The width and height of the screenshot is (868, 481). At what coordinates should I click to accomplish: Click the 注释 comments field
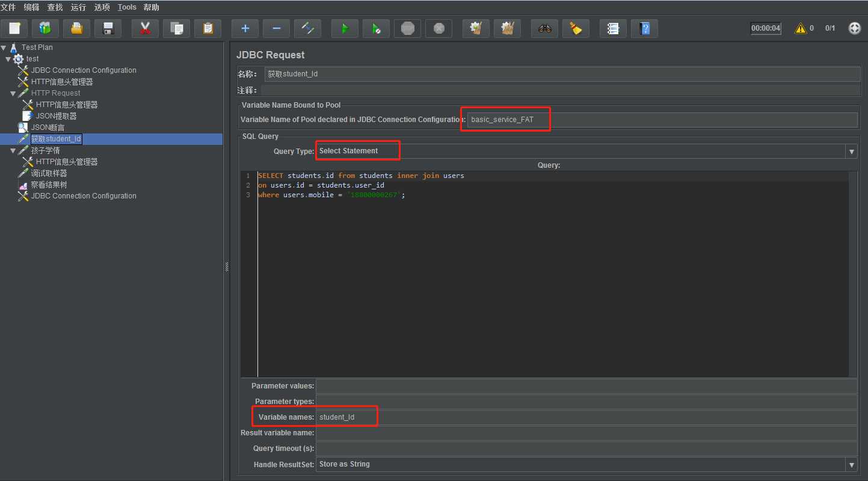pyautogui.click(x=561, y=90)
